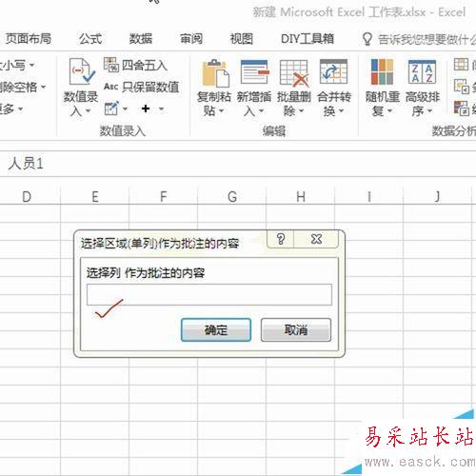This screenshot has width=476, height=476.
Task: Expand the 复制粘贴 dropdown arrow
Action: [222, 111]
